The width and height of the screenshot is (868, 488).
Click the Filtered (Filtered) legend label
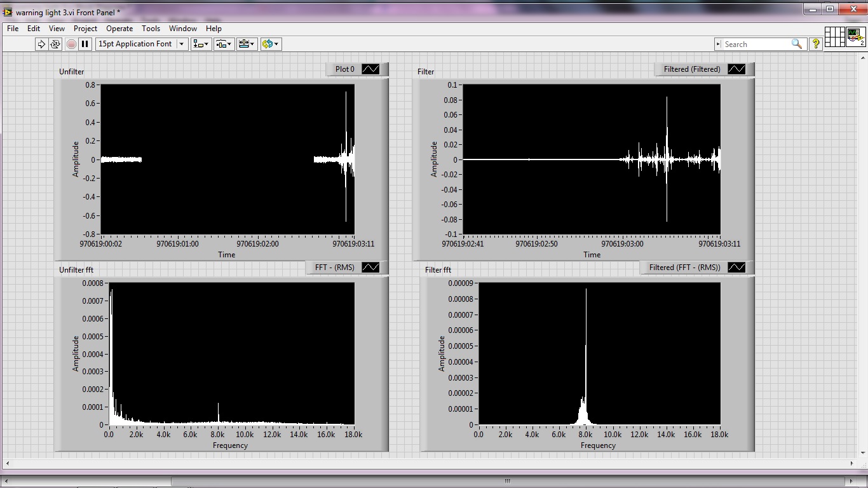point(692,69)
